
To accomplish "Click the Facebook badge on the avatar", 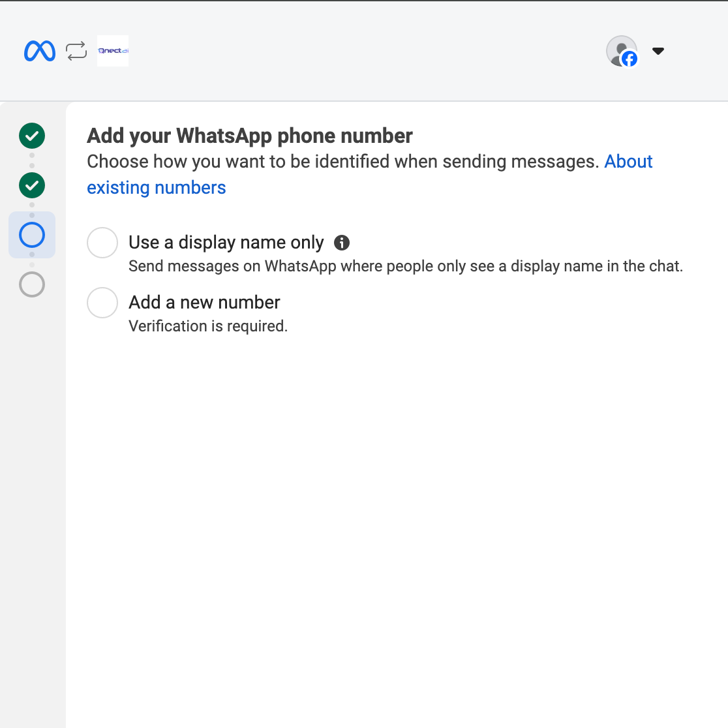I will point(629,59).
